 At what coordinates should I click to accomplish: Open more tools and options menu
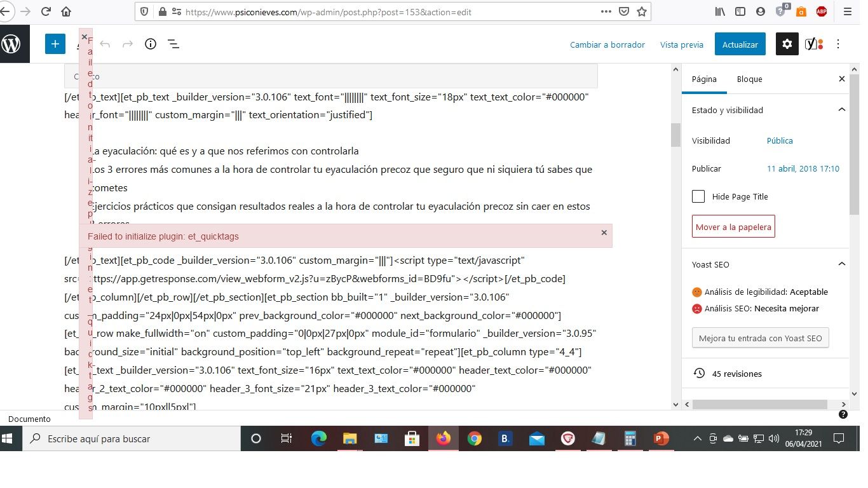[838, 44]
